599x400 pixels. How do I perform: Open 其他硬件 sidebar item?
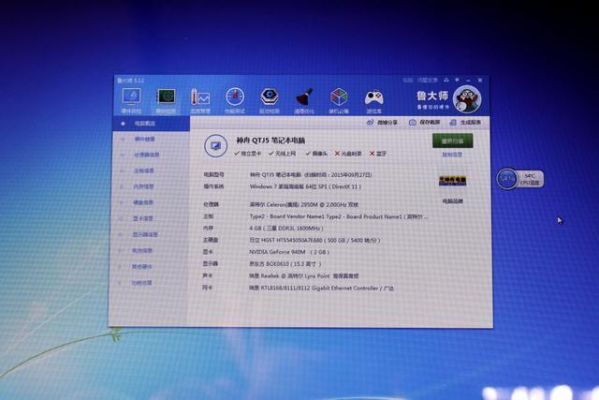pyautogui.click(x=142, y=267)
